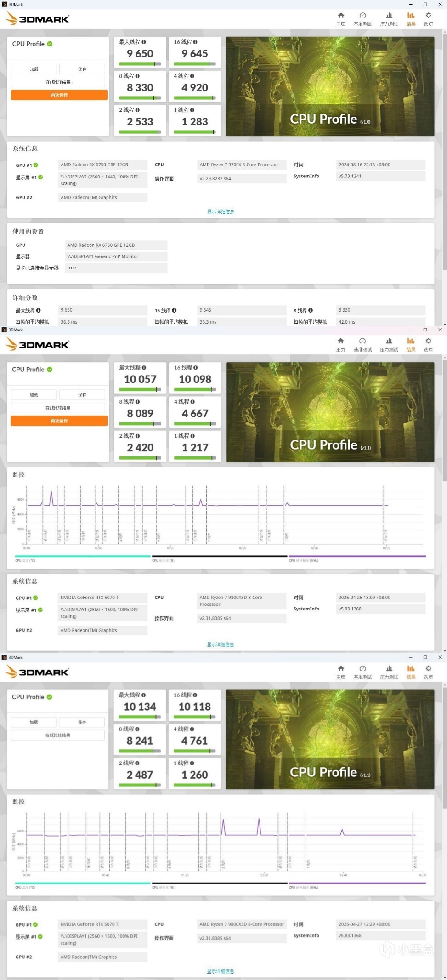Select 'NVIDIA GeForce RTX 5070 Ti' field dated 2025-04-26
Image resolution: width=447 pixels, height=980 pixels.
point(103,598)
